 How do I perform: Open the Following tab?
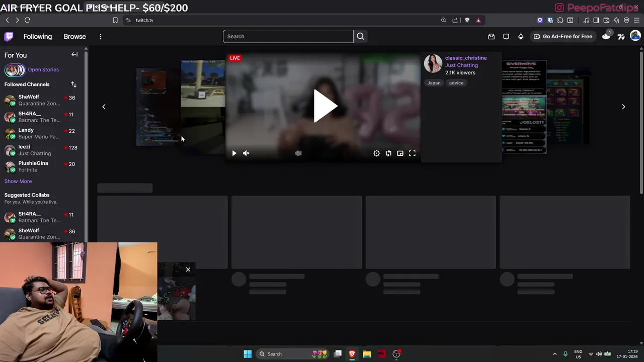(38, 37)
